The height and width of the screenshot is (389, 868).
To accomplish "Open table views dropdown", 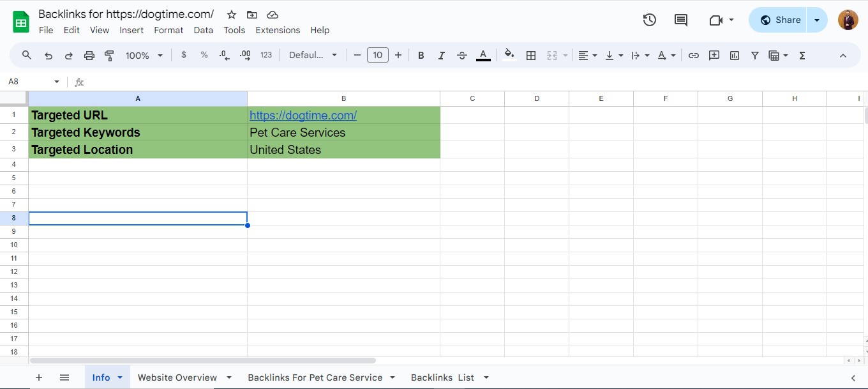I will (x=778, y=56).
